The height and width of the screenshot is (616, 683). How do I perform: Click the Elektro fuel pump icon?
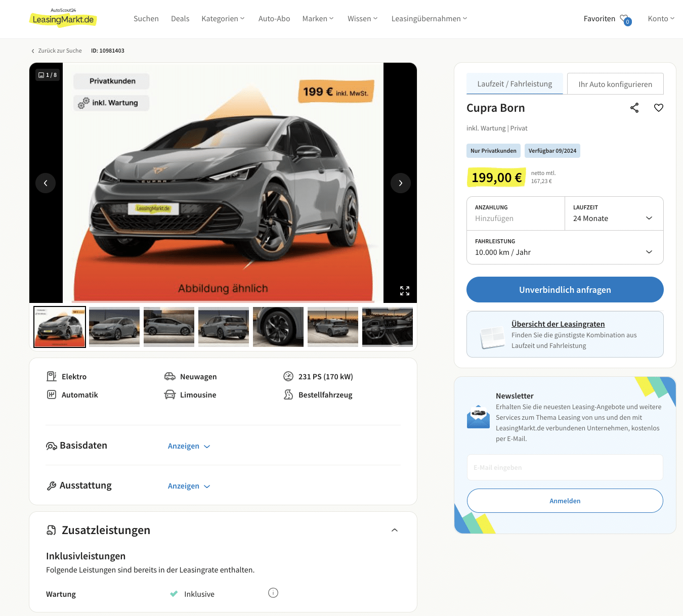(x=52, y=376)
